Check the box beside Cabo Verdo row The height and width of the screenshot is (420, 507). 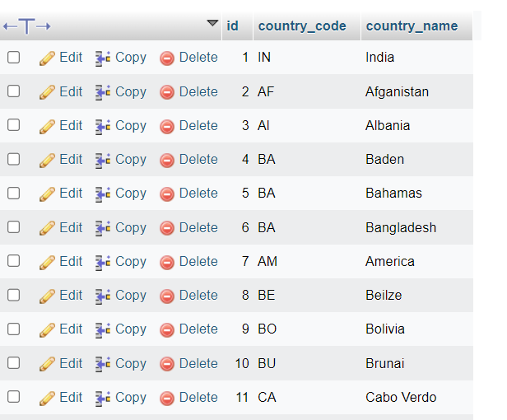(x=14, y=397)
